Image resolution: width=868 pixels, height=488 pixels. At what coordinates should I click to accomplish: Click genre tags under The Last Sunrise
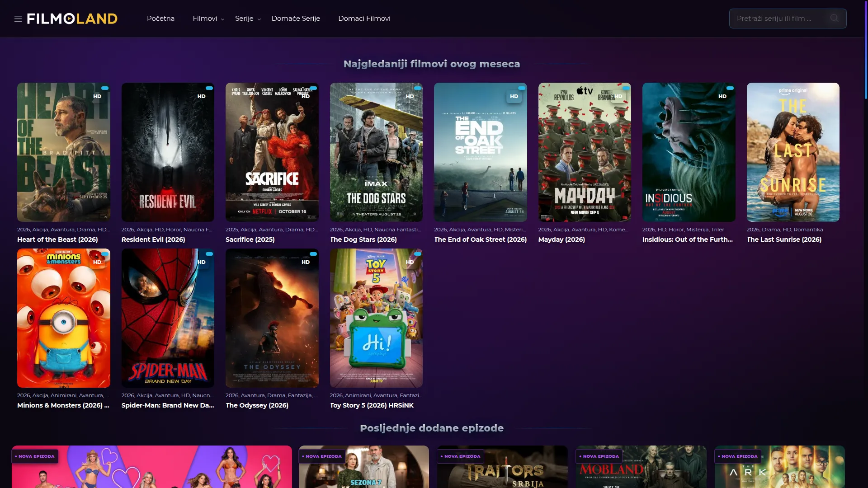point(785,230)
